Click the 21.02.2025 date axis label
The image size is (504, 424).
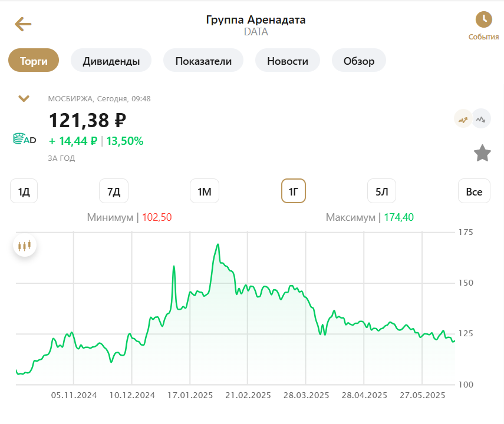pyautogui.click(x=248, y=395)
